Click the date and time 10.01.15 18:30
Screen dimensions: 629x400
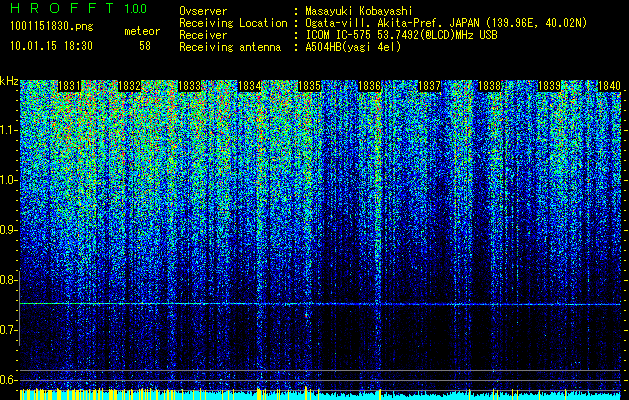(50, 46)
